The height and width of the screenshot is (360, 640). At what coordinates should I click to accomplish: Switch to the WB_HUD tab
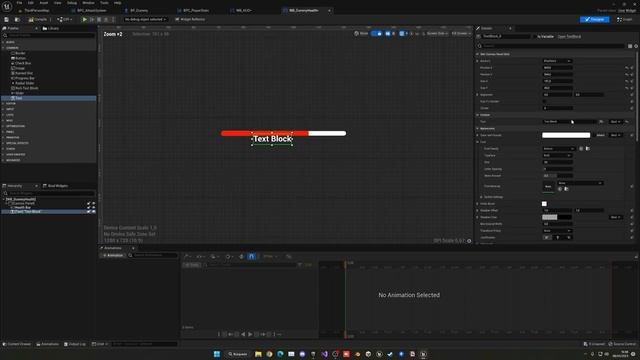coord(244,10)
